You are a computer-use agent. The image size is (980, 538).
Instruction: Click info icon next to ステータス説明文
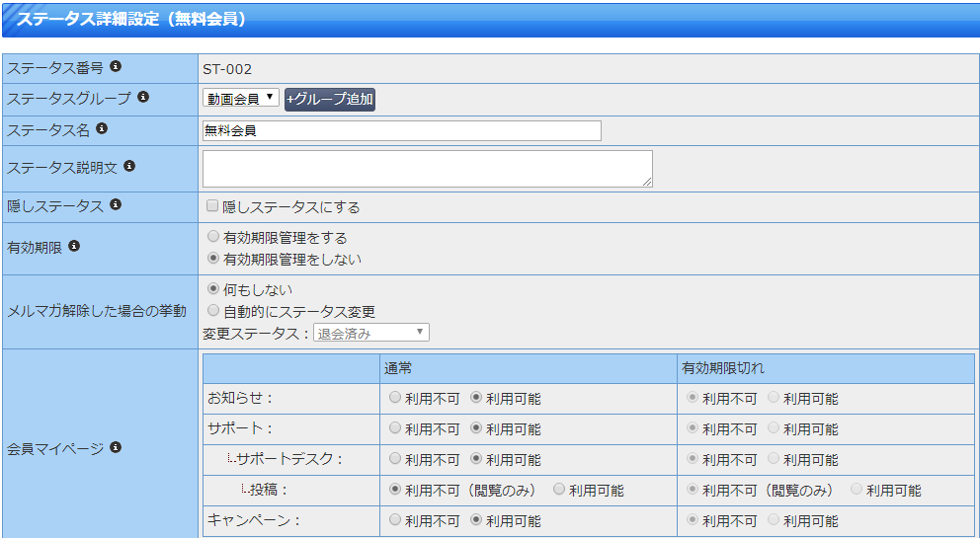[128, 166]
